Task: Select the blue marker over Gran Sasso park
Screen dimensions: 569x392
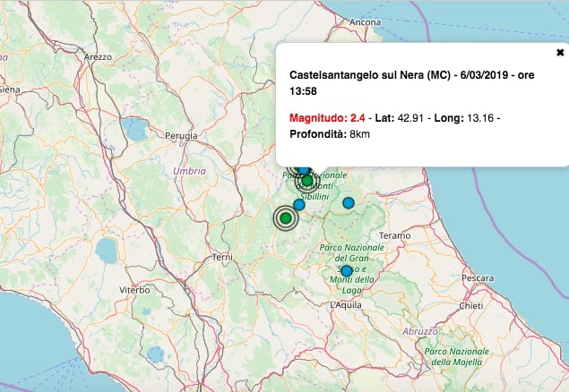Action: tap(347, 270)
